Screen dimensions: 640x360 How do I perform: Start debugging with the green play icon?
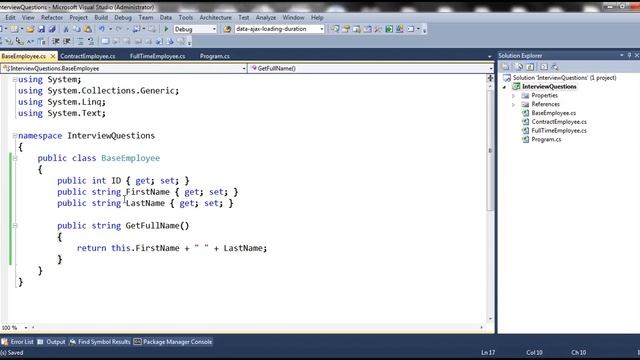click(166, 29)
